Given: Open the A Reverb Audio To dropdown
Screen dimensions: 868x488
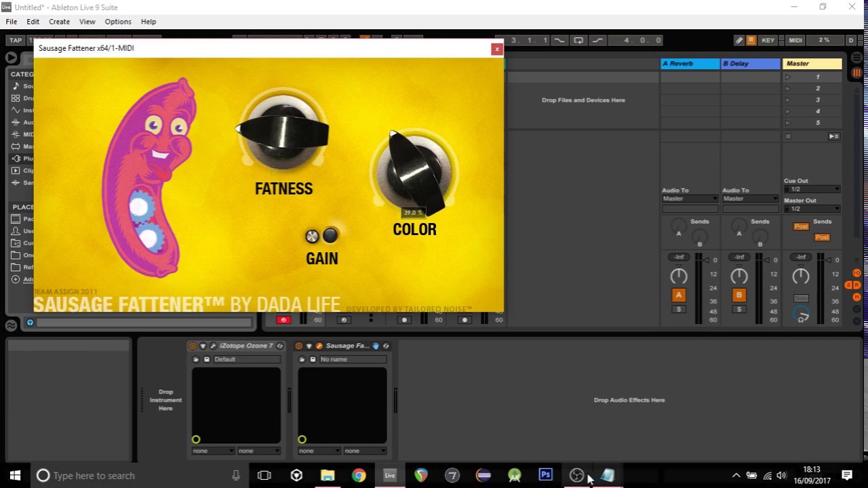Looking at the screenshot, I should 690,199.
